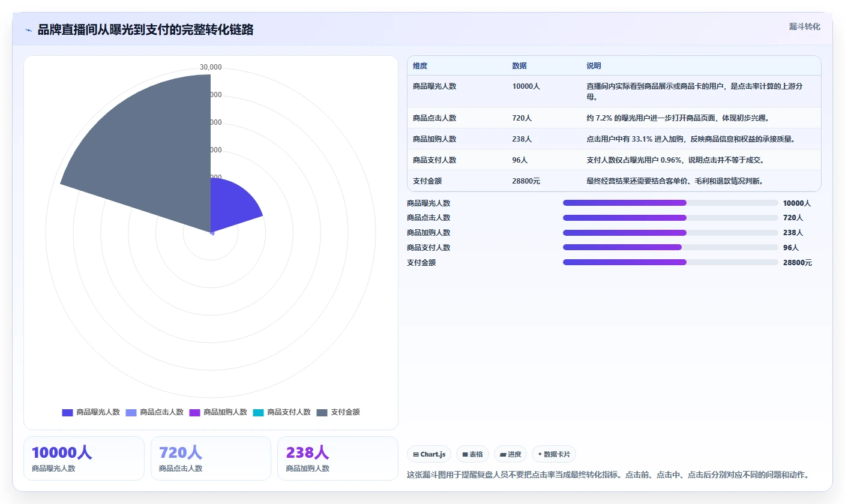The width and height of the screenshot is (845, 504).
Task: Click the 30,000 axis label on chart
Action: pyautogui.click(x=211, y=67)
